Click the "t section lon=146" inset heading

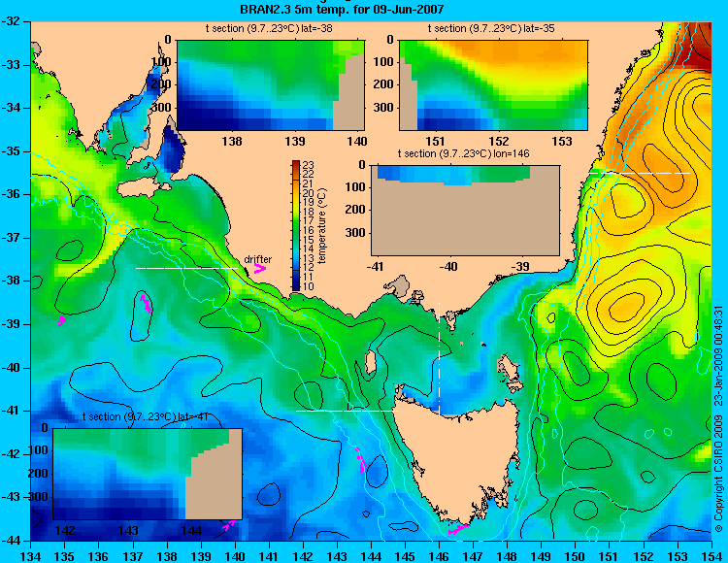(x=463, y=153)
